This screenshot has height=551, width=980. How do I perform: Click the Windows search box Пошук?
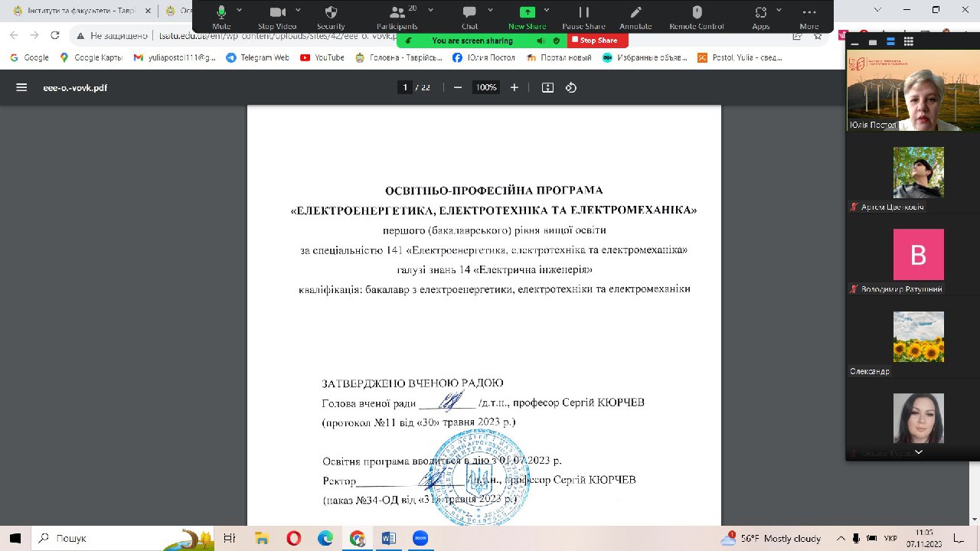[x=121, y=538]
